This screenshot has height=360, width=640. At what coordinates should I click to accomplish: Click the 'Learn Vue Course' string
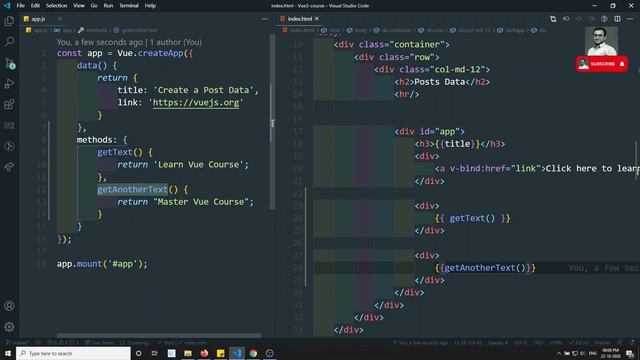point(198,164)
